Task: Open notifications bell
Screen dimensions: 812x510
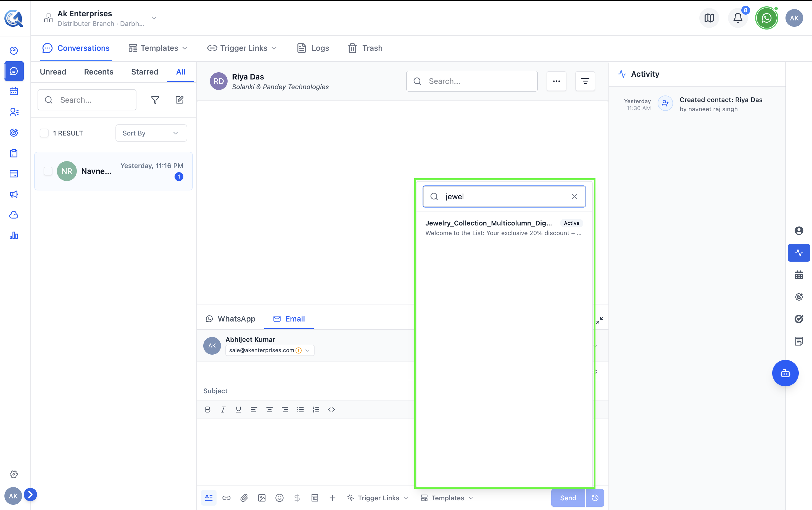Action: [x=738, y=18]
